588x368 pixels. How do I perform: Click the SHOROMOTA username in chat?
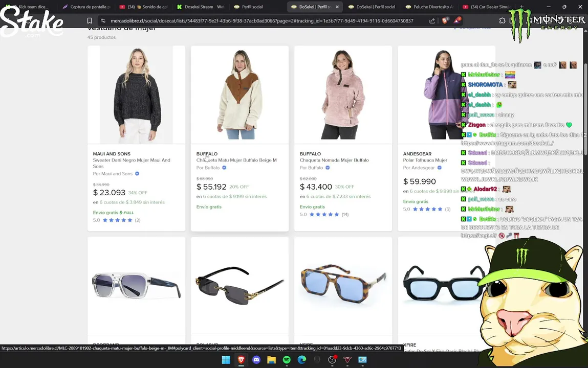(x=485, y=85)
